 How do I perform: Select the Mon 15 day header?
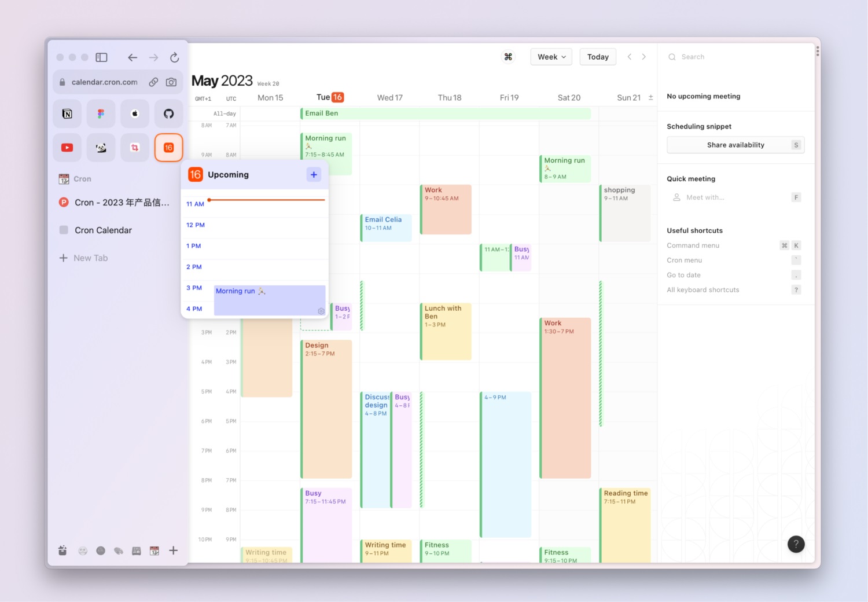(270, 98)
